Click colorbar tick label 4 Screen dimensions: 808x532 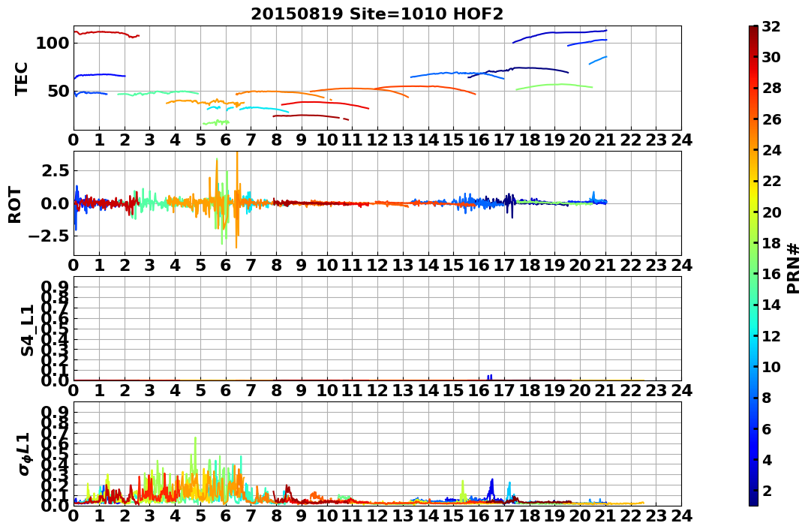tap(766, 459)
